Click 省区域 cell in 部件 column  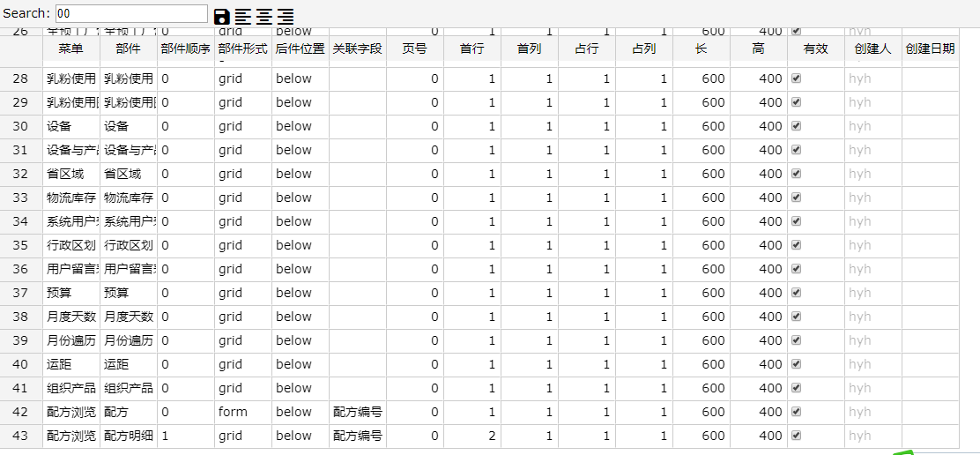pyautogui.click(x=129, y=174)
